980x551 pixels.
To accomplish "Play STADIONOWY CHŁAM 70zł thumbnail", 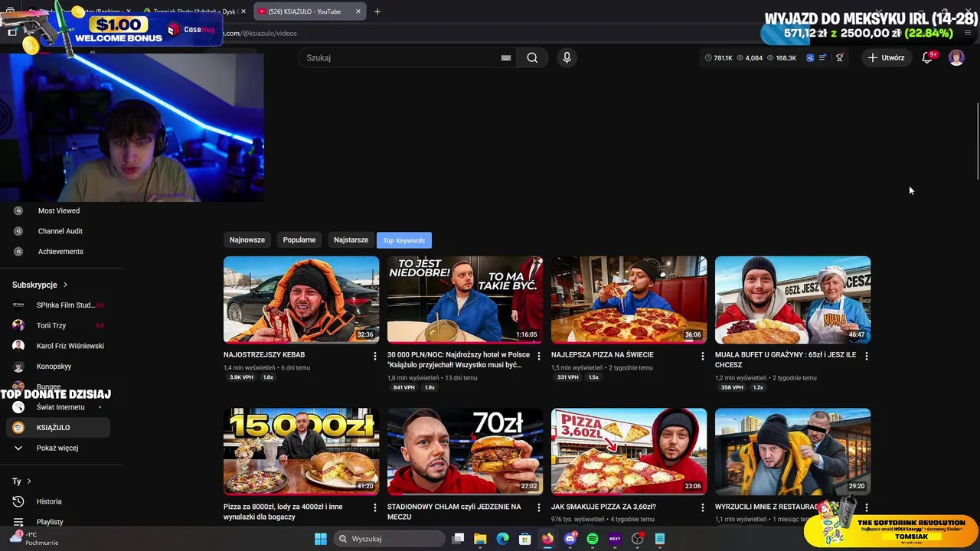I will [465, 452].
